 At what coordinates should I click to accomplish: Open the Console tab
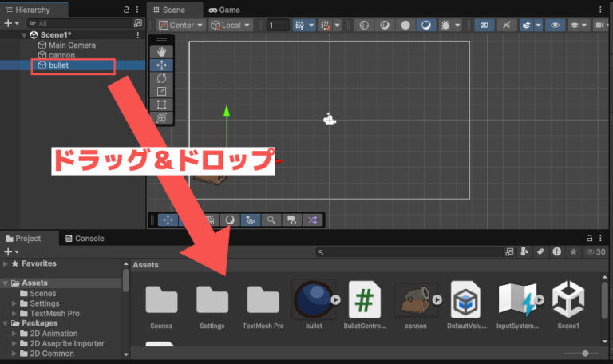(85, 239)
